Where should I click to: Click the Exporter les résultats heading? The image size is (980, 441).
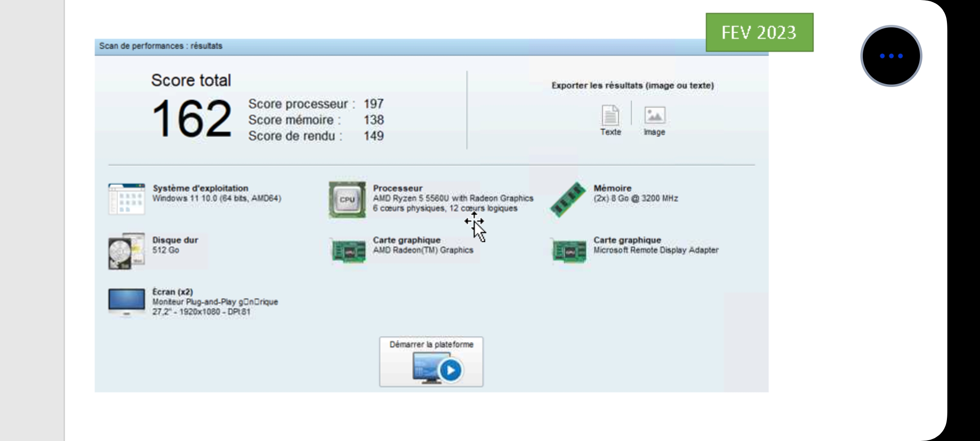pos(633,86)
